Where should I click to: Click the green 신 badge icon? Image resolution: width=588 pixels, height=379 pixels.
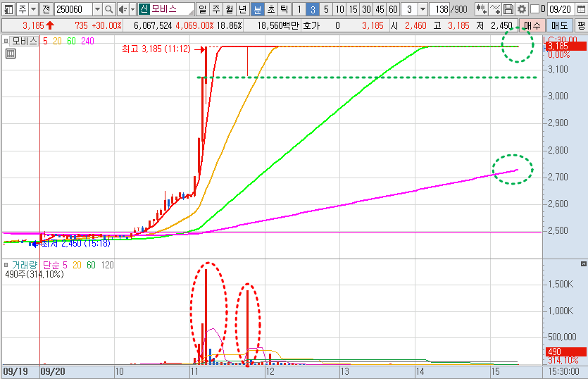pyautogui.click(x=144, y=9)
